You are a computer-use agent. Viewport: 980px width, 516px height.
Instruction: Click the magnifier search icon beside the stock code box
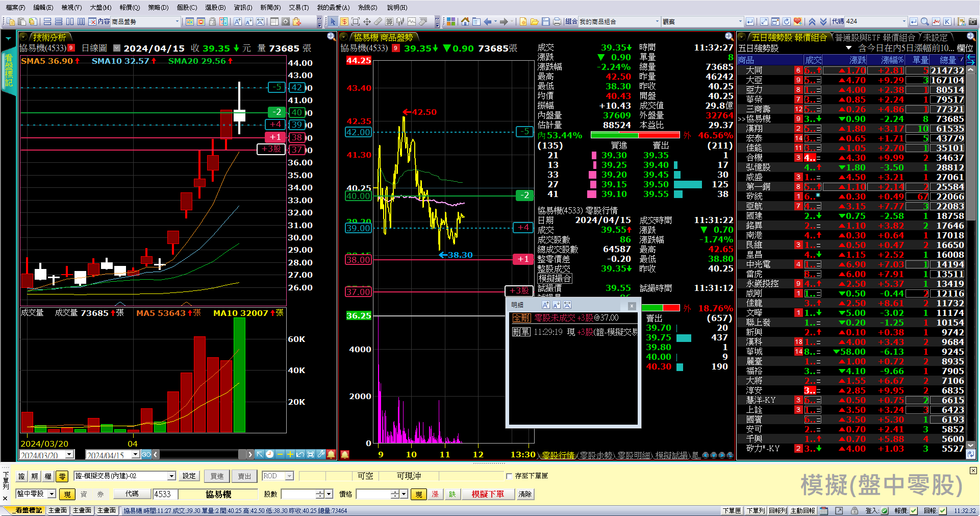click(924, 21)
